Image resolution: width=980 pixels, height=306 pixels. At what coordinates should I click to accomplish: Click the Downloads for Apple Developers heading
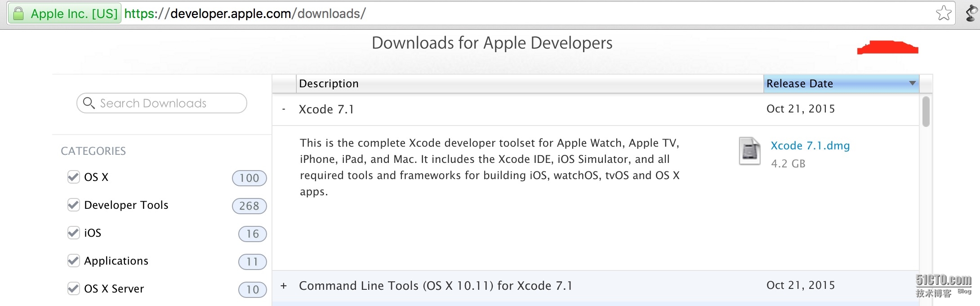(492, 43)
